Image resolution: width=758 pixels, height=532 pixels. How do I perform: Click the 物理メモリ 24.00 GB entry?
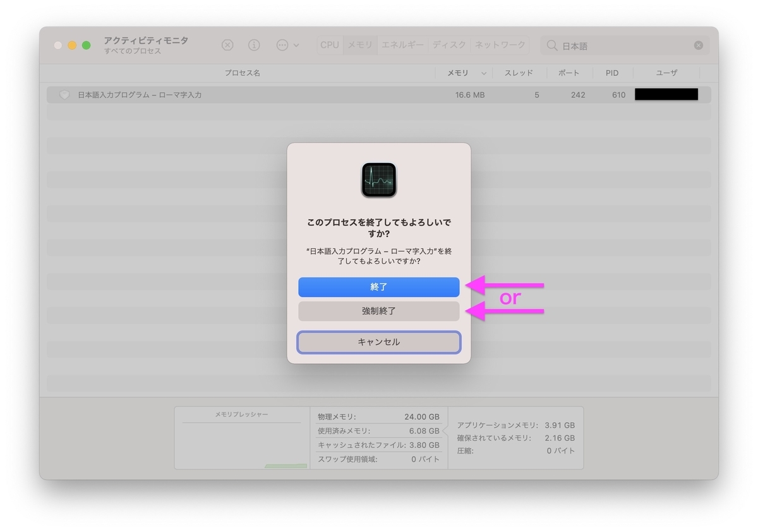pyautogui.click(x=378, y=417)
